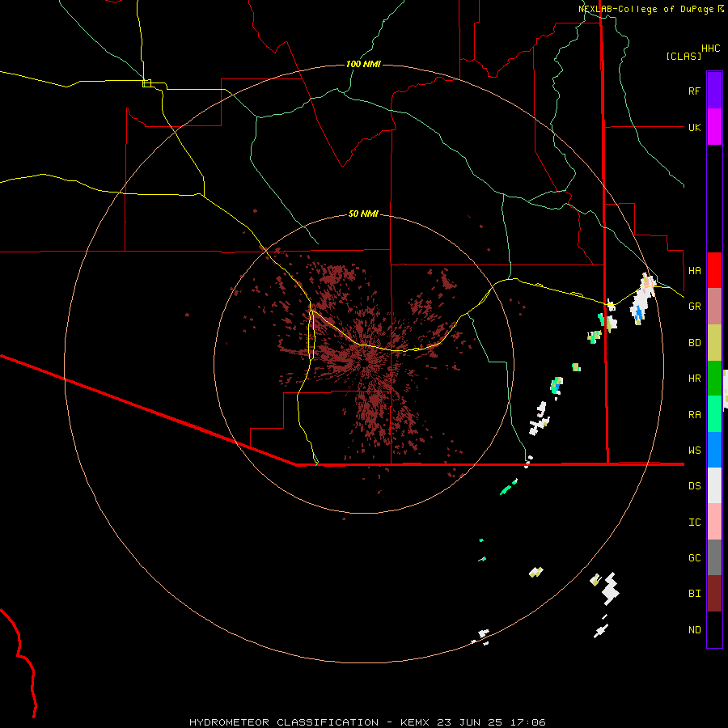This screenshot has height=728, width=728.
Task: Click the GR dusty-pink legend swatch
Action: [x=714, y=307]
